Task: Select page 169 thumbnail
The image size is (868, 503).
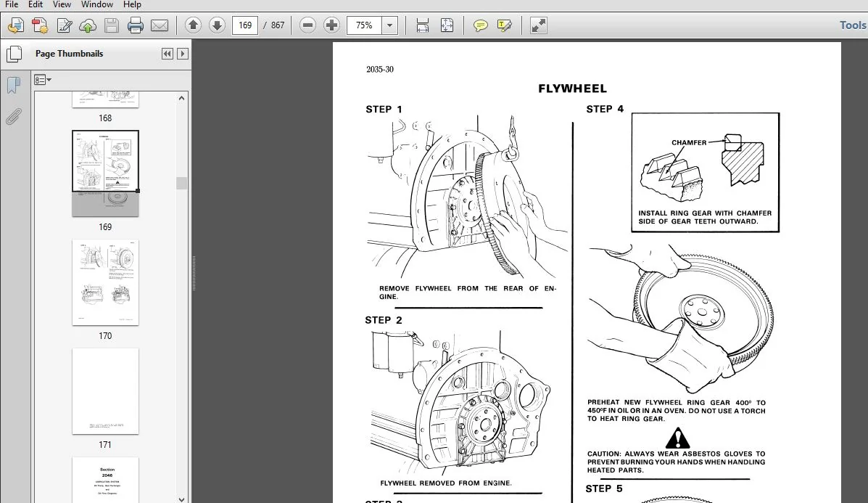Action: (105, 173)
